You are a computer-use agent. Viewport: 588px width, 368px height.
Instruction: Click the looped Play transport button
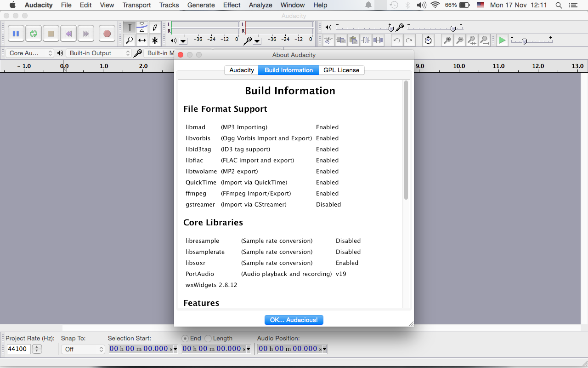tap(33, 34)
